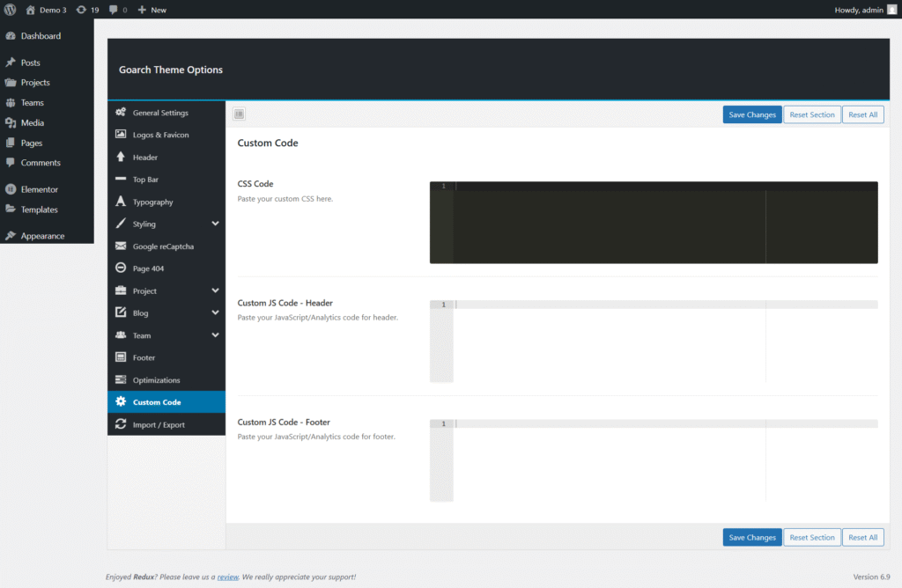Open the Top Bar options tab
The width and height of the screenshot is (902, 588).
(x=166, y=180)
